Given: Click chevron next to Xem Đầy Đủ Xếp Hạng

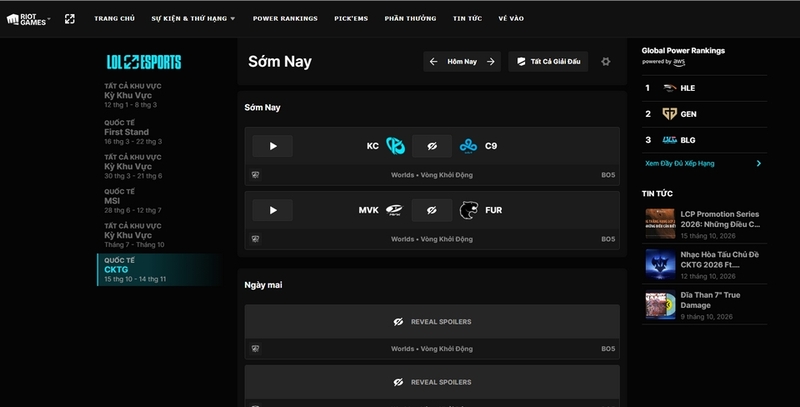Looking at the screenshot, I should (759, 164).
